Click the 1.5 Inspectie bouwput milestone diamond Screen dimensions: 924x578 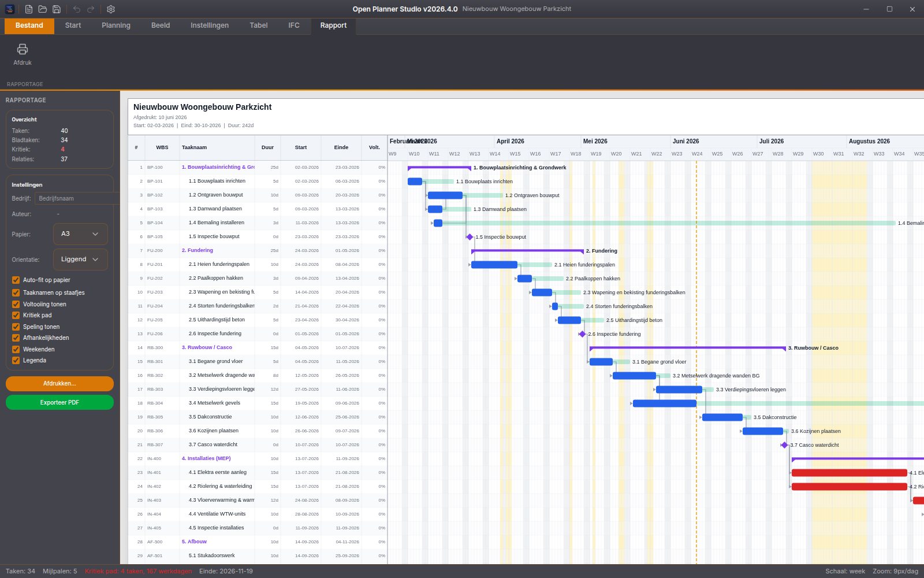tap(470, 237)
